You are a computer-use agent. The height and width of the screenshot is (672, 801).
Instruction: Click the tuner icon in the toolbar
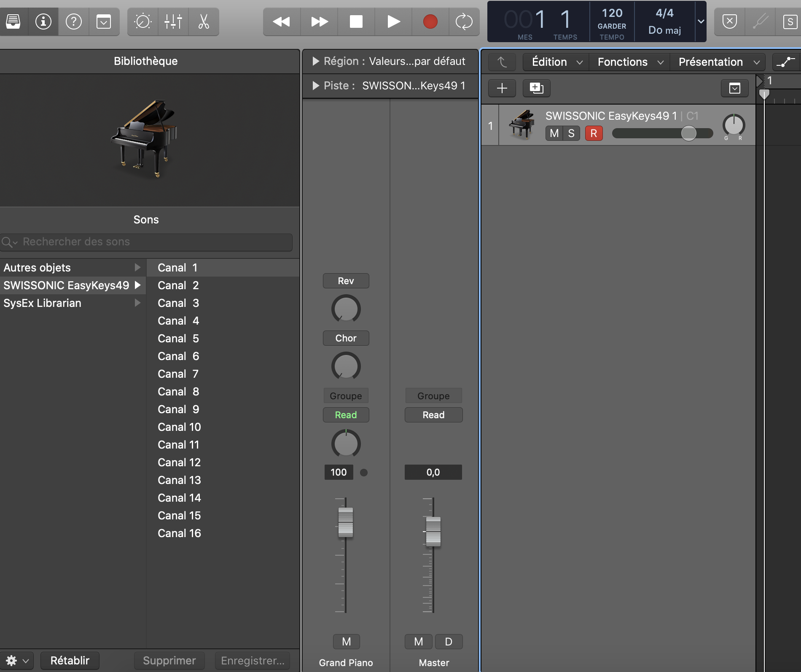761,22
